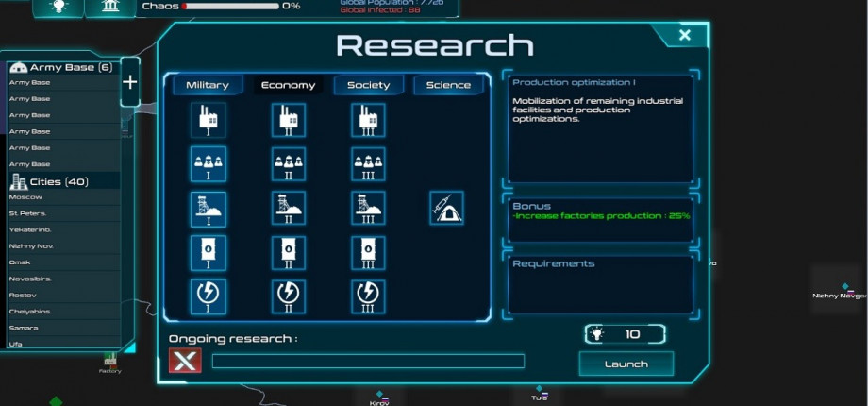The image size is (868, 406).
Task: Select the last Army Base entry
Action: (x=64, y=164)
